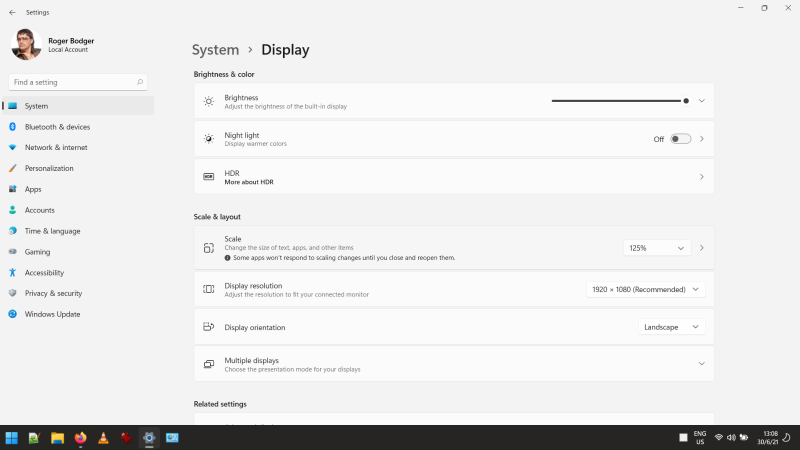
Task: Click the volume speaker tray icon
Action: point(731,438)
